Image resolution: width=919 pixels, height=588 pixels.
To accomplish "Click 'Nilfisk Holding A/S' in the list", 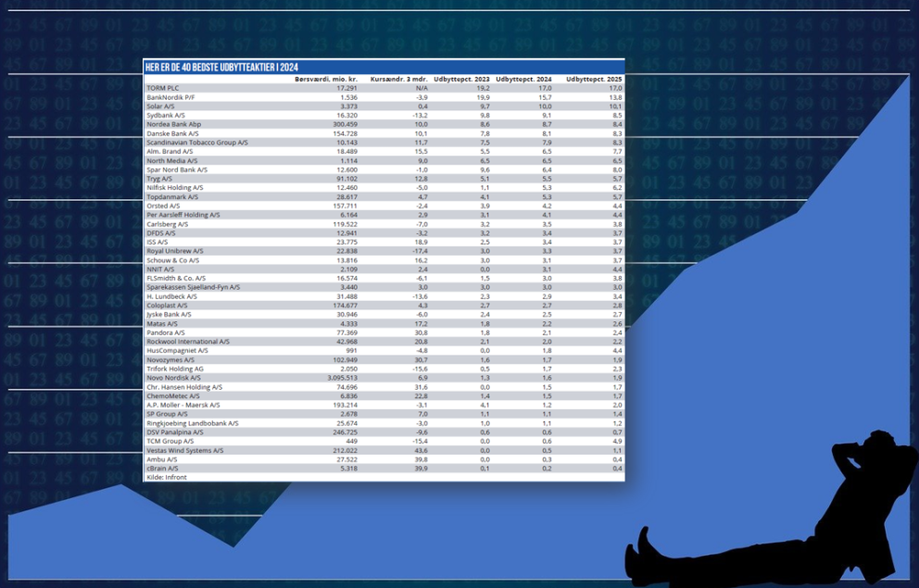I will [175, 187].
